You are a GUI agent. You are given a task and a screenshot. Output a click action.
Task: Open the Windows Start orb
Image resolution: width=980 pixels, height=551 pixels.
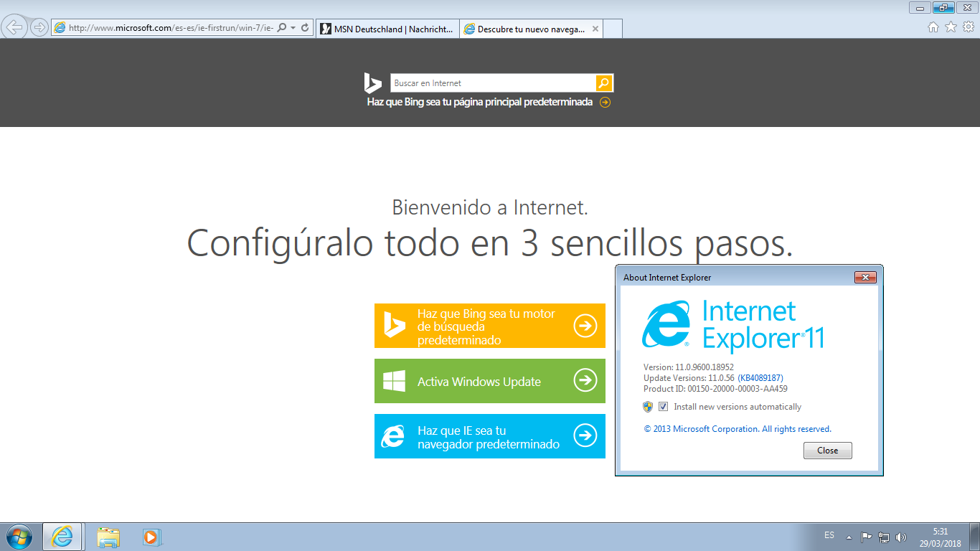coord(19,537)
